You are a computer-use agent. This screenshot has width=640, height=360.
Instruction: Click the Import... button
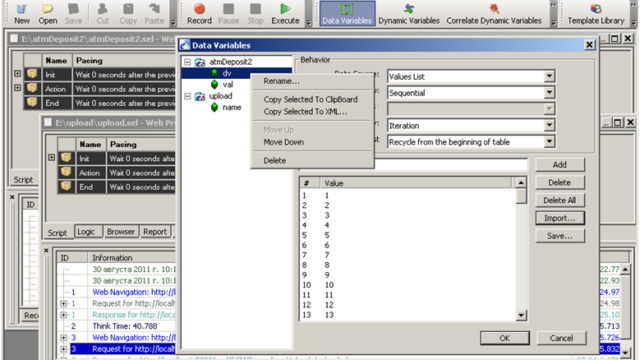[x=560, y=218]
